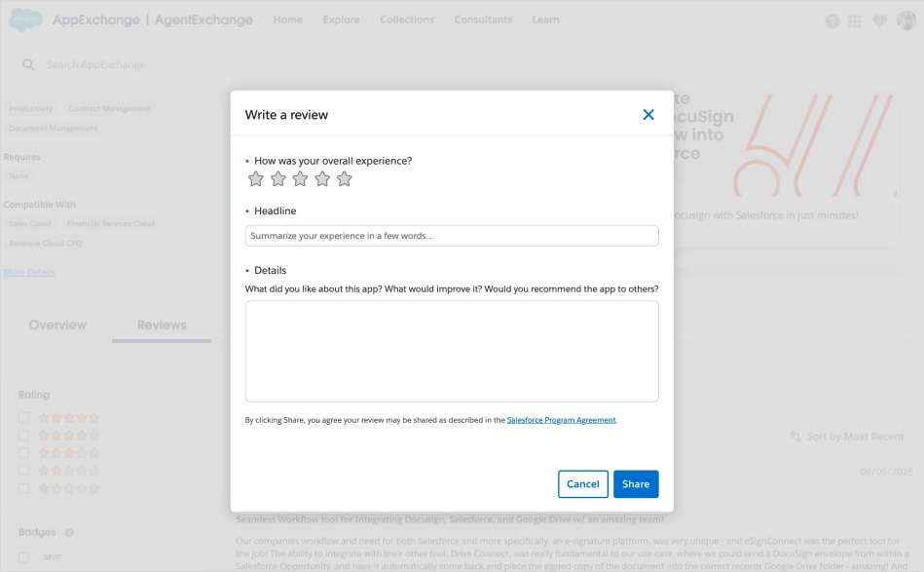Share the review

coord(636,484)
